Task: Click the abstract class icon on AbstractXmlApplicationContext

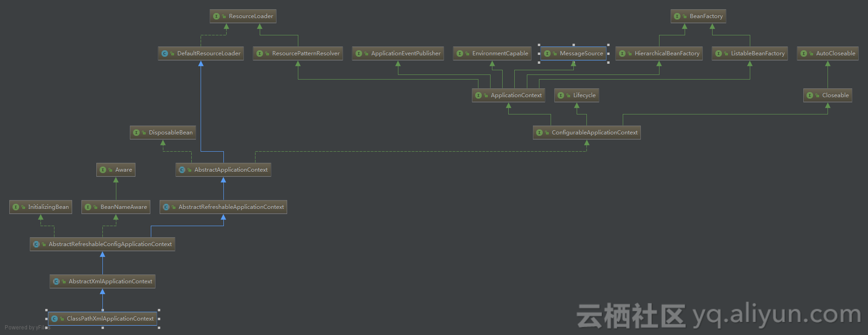Action: [56, 281]
